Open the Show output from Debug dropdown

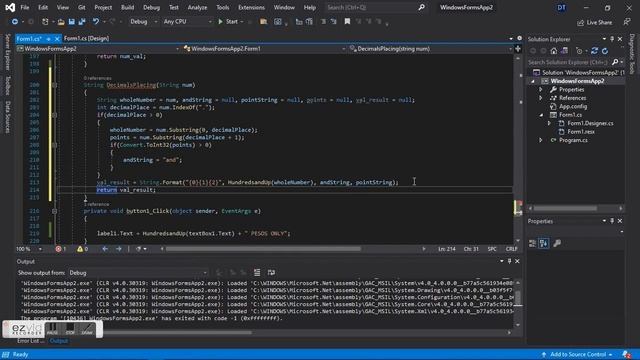pos(138,273)
